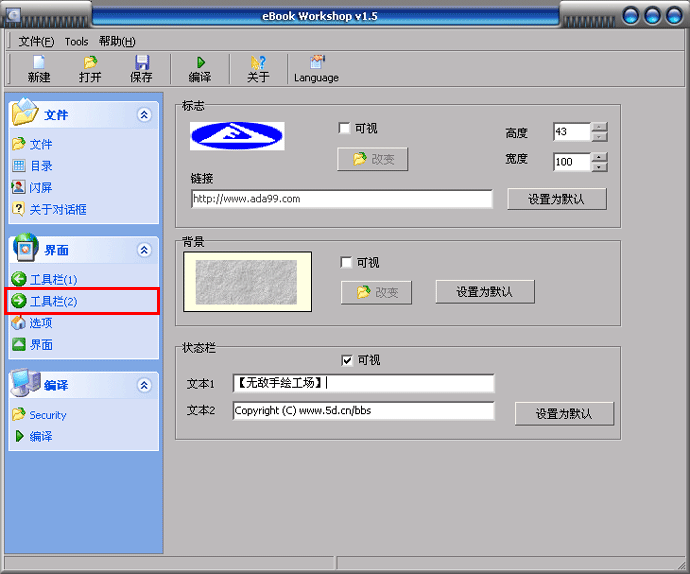Click the gray background texture preview
The height and width of the screenshot is (574, 690).
[x=247, y=282]
